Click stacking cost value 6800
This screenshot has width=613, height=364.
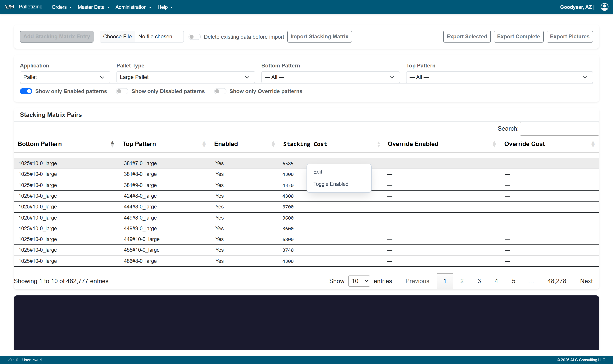(x=288, y=239)
